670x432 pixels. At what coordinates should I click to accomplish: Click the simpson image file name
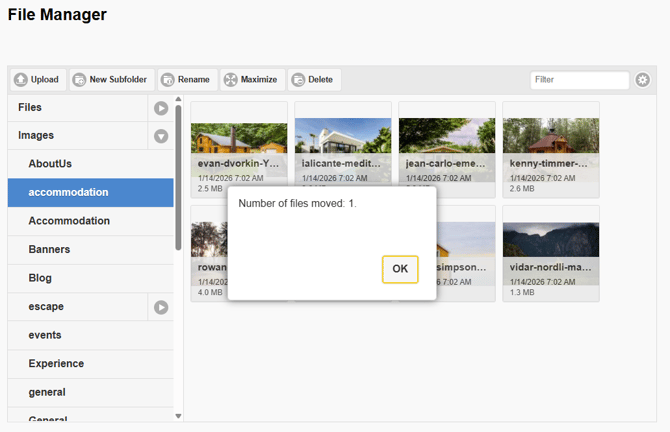point(461,268)
